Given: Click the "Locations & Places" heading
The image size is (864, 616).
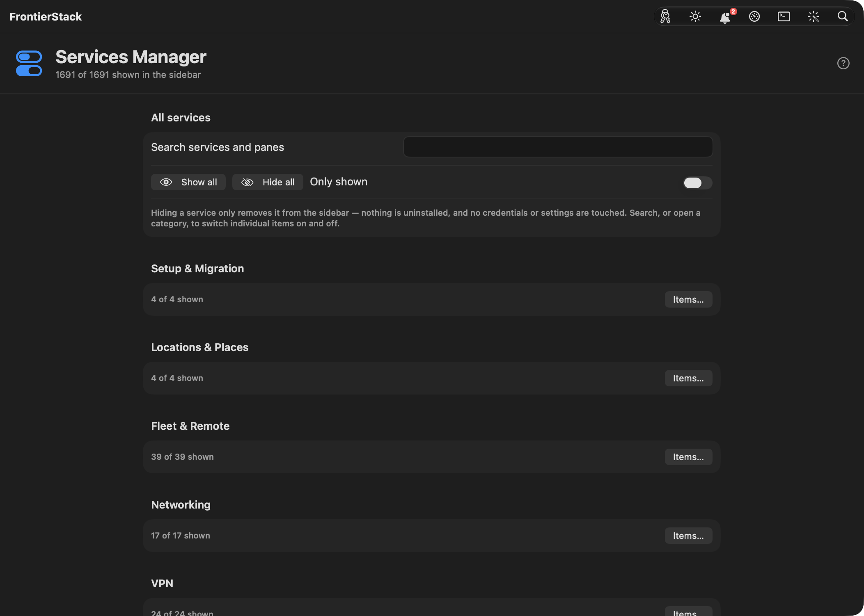Looking at the screenshot, I should coord(200,347).
